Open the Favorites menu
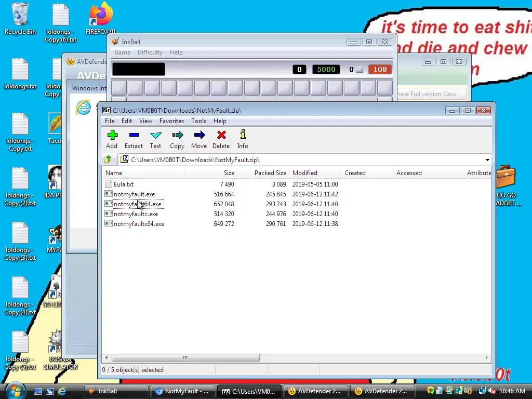The height and width of the screenshot is (399, 532). click(171, 121)
